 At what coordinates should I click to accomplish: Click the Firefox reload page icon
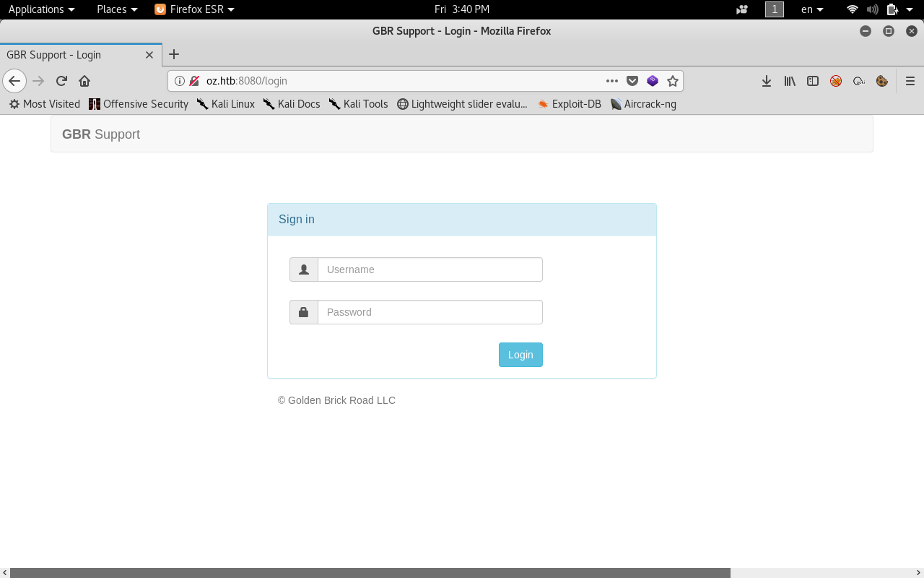click(61, 81)
